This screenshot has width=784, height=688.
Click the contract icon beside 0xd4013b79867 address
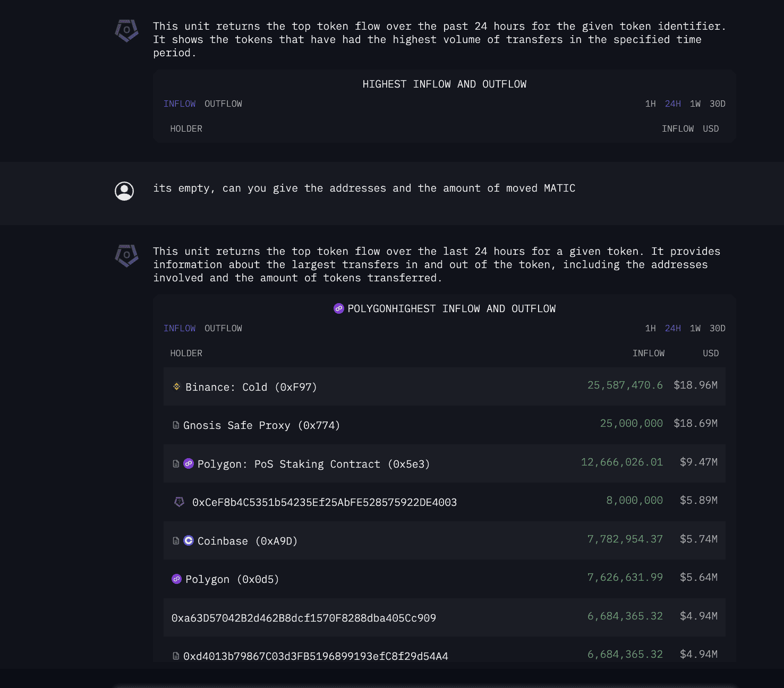pyautogui.click(x=176, y=656)
